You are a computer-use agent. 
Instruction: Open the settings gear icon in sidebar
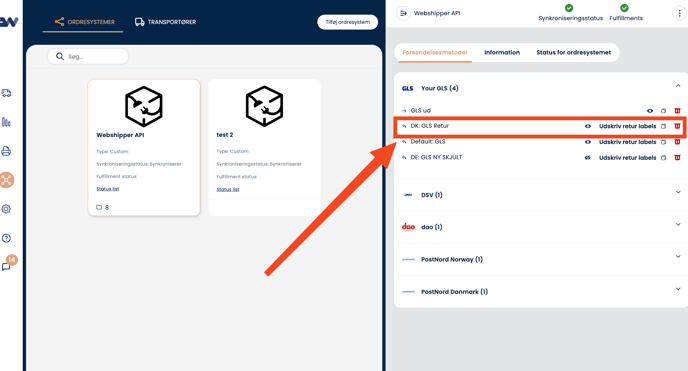tap(6, 209)
